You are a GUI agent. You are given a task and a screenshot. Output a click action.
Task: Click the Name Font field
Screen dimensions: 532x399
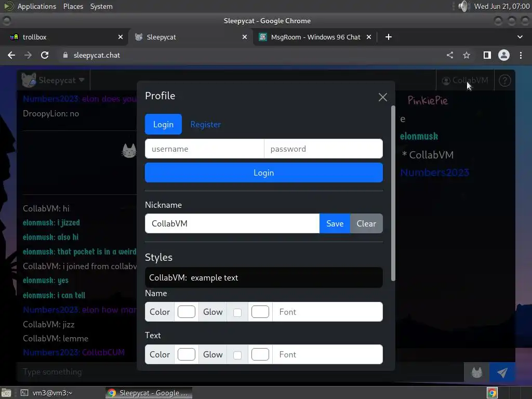tap(327, 312)
